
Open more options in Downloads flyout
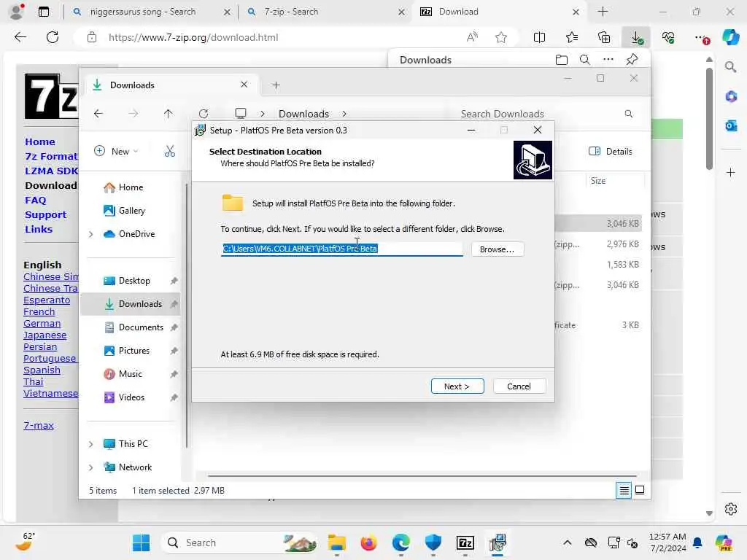[x=608, y=60]
